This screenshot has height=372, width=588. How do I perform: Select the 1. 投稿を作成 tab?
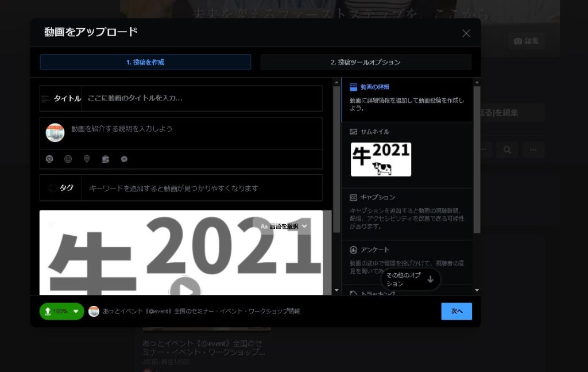pos(145,62)
